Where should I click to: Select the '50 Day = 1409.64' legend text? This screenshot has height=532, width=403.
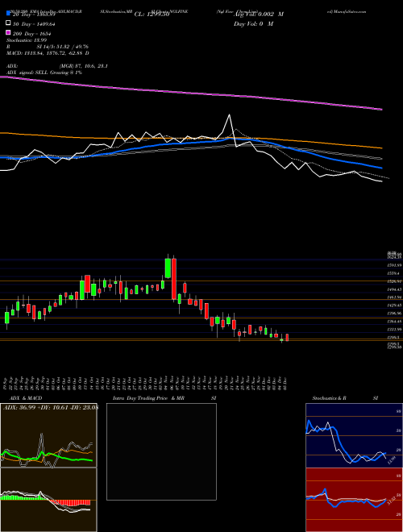click(35, 24)
